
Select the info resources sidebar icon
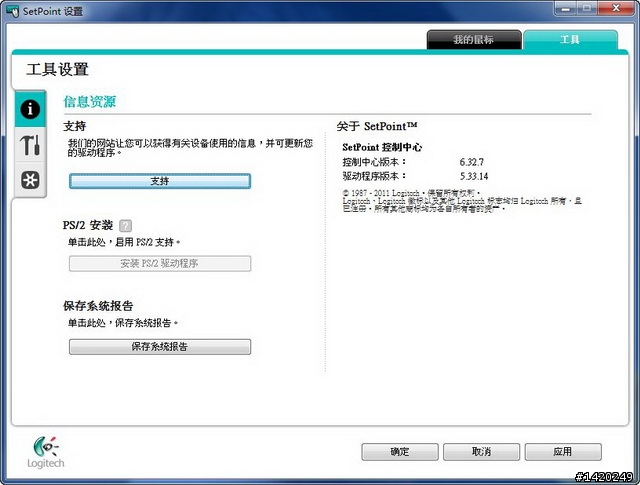coord(30,109)
